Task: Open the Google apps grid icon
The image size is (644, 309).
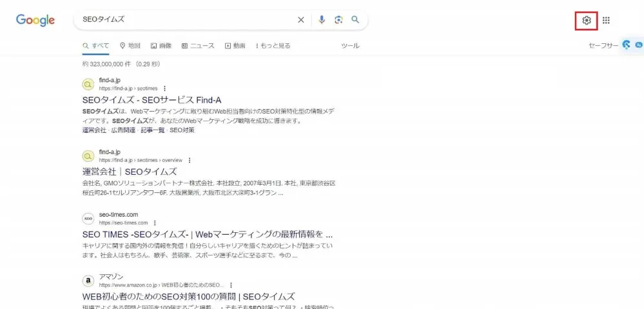Action: coord(606,20)
